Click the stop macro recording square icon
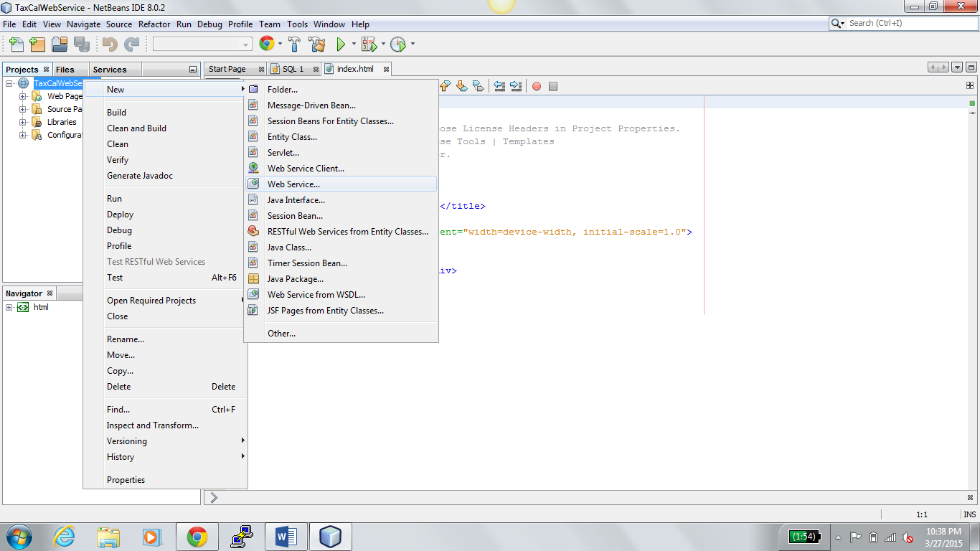The image size is (980, 551). (x=553, y=86)
